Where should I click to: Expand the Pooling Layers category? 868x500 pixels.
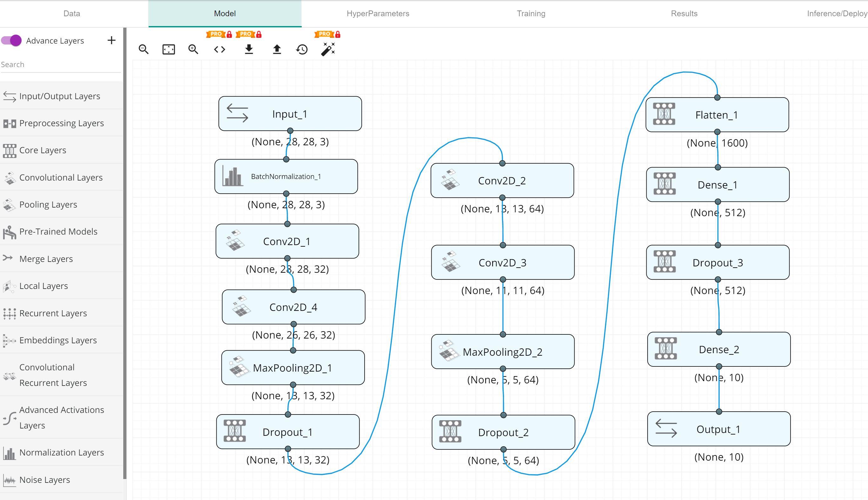tap(48, 205)
